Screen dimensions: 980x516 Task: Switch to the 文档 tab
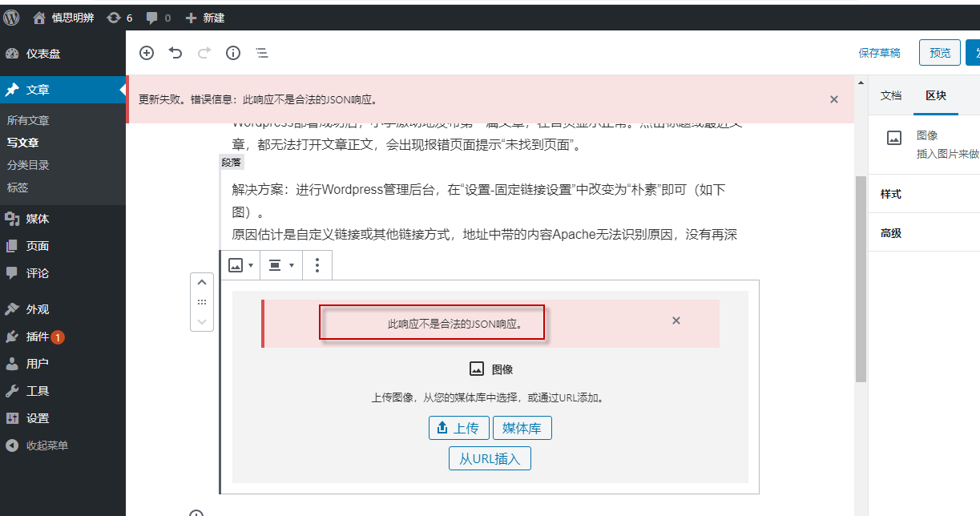[891, 95]
